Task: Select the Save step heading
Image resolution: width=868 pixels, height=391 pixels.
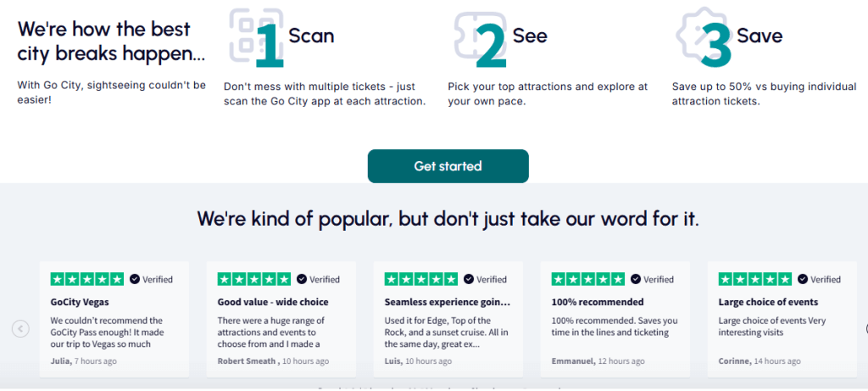Action: pos(759,36)
